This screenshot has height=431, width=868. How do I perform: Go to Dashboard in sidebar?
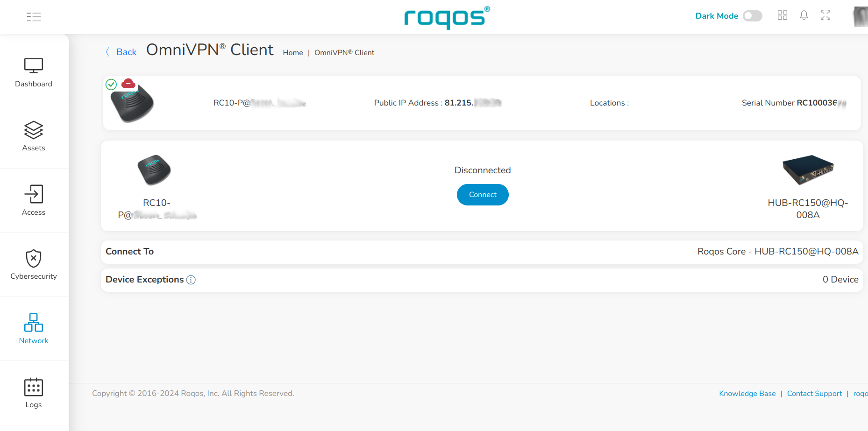click(34, 72)
